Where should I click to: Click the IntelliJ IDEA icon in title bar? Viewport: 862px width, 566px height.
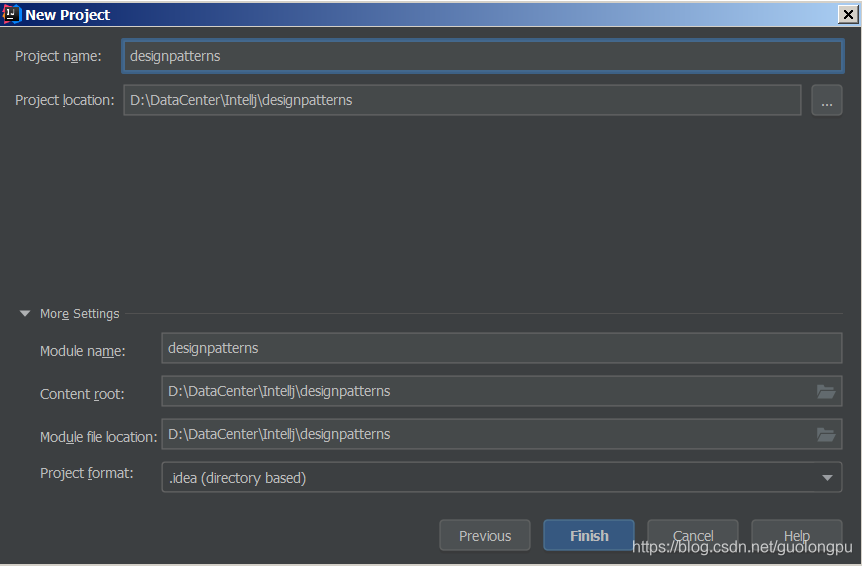pos(12,14)
